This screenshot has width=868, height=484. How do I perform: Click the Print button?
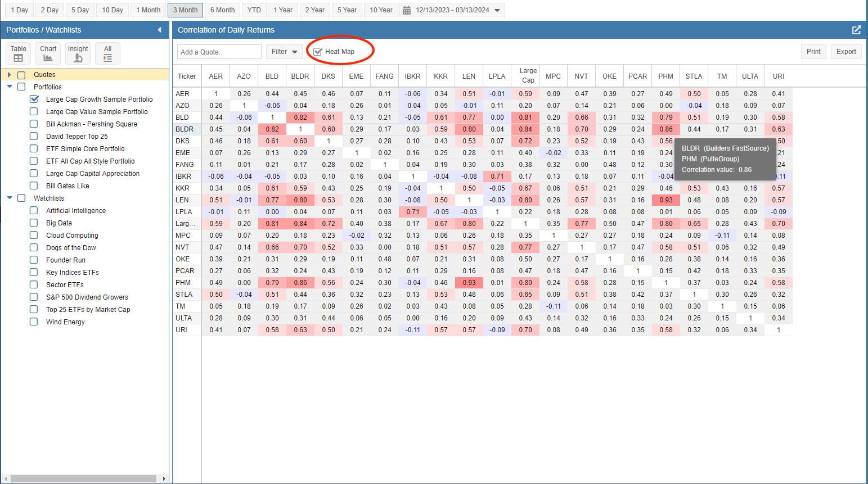click(x=813, y=52)
